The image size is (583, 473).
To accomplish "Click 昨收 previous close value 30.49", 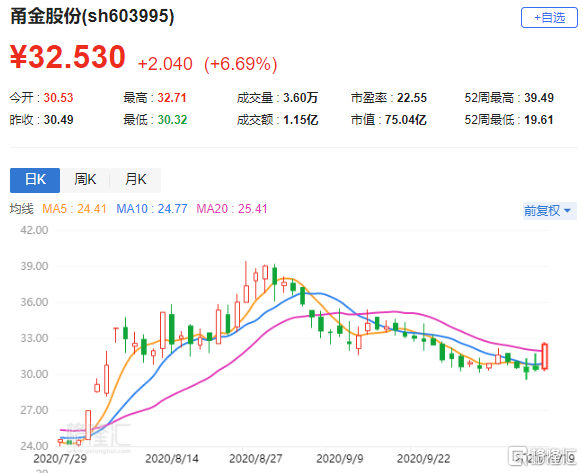I will (58, 120).
